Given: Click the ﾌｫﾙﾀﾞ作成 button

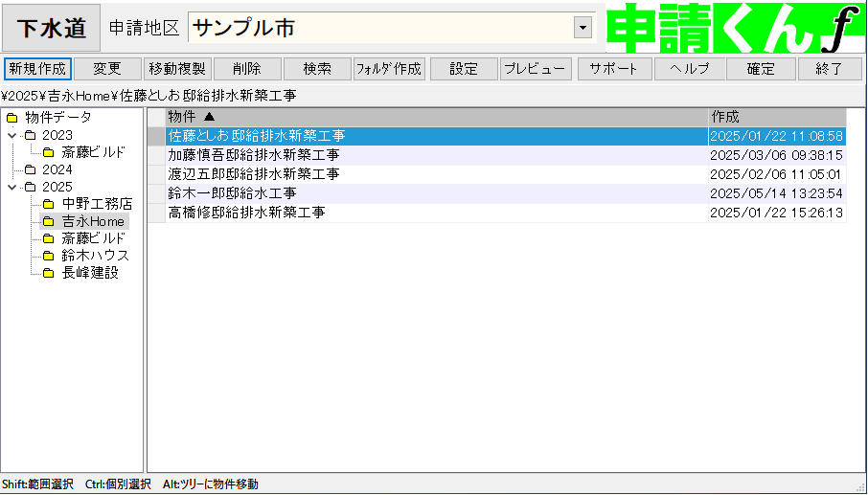Looking at the screenshot, I should point(389,69).
